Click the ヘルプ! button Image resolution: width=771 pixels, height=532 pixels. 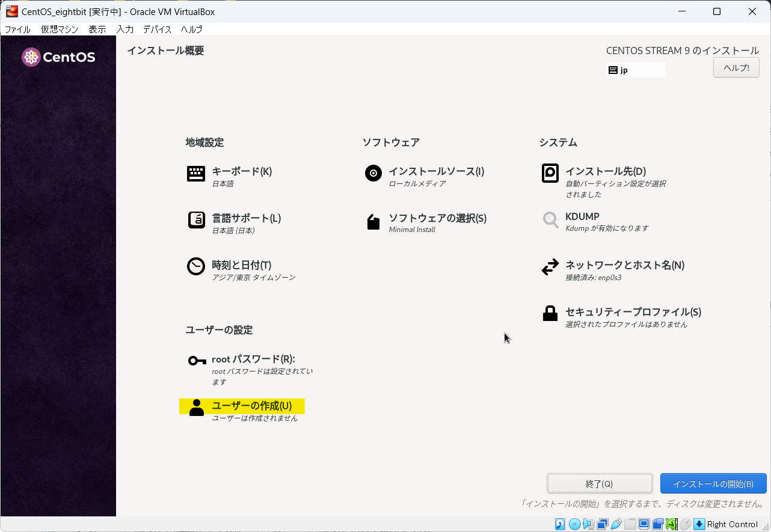coord(737,67)
